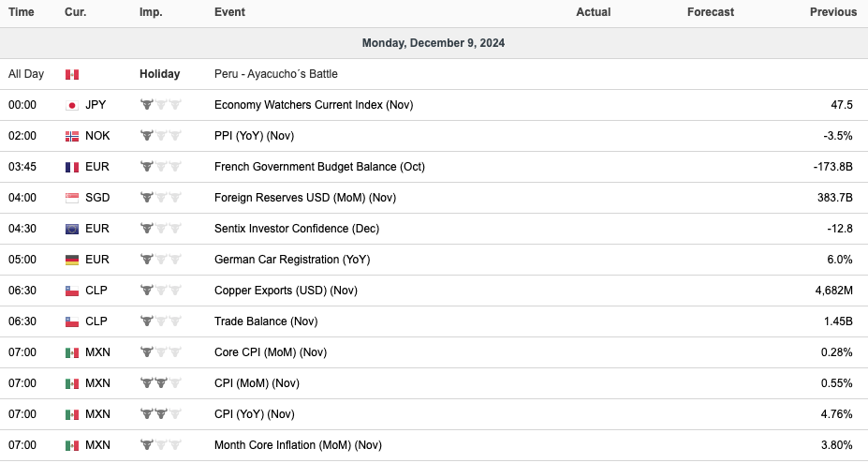Click the Germany flag in Car Registration row

point(72,260)
